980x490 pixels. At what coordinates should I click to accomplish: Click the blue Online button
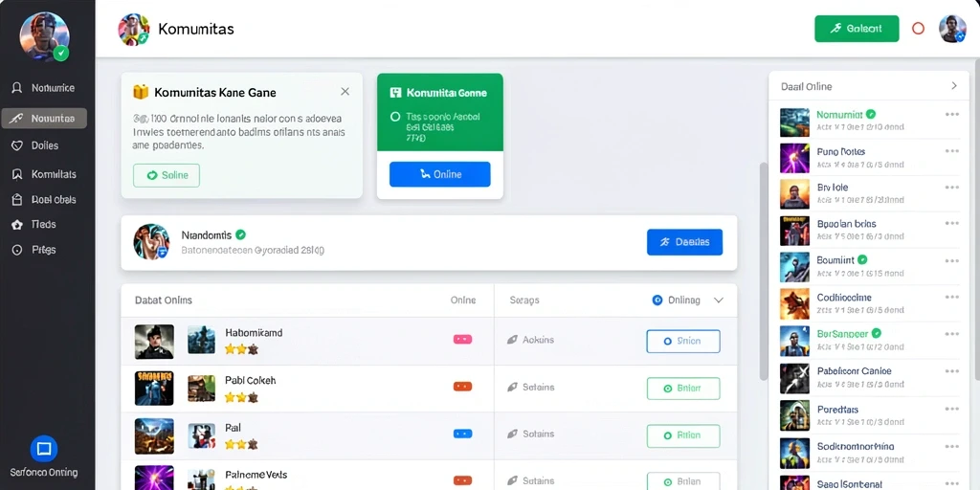click(440, 174)
